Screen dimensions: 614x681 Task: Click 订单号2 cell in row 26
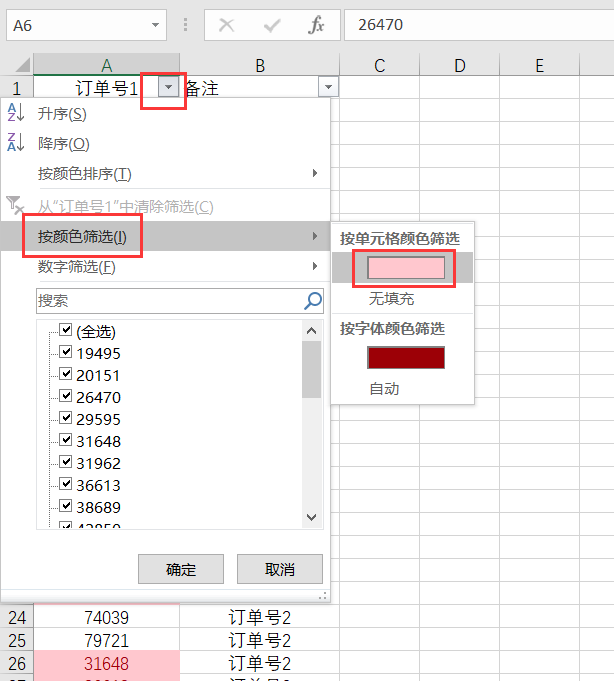[x=260, y=663]
